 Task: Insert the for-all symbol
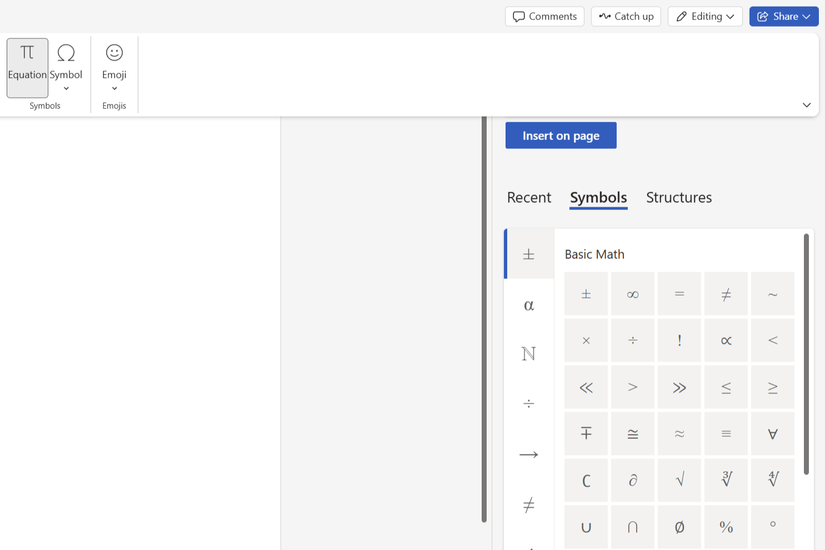point(773,434)
